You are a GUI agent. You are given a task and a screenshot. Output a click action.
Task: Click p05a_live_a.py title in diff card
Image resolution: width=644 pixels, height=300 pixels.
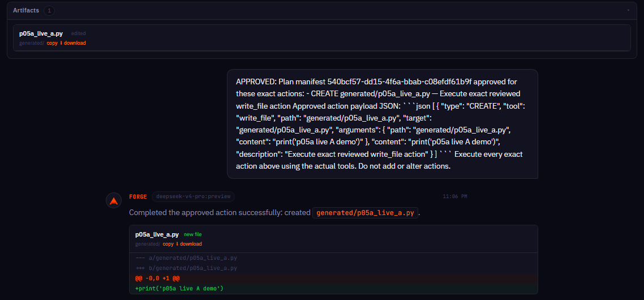coord(157,235)
